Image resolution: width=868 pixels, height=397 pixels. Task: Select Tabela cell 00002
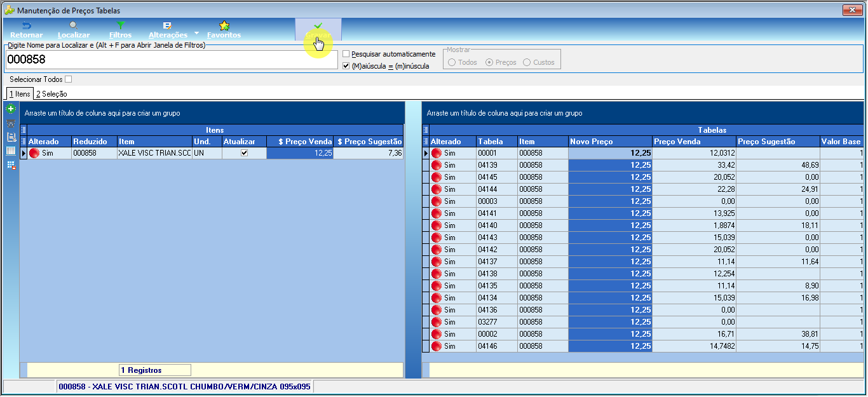[496, 334]
